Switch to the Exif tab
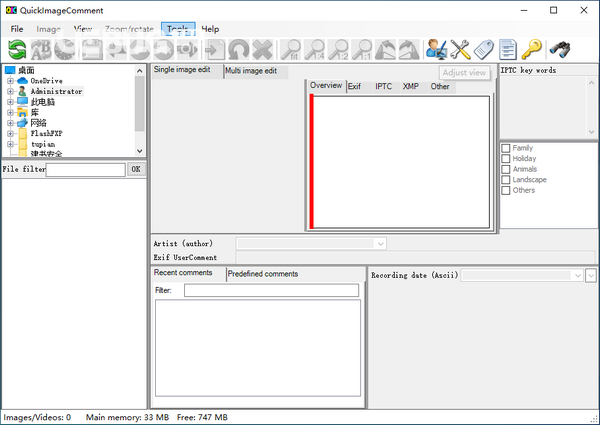Screen dimensions: 600x425 tap(354, 86)
